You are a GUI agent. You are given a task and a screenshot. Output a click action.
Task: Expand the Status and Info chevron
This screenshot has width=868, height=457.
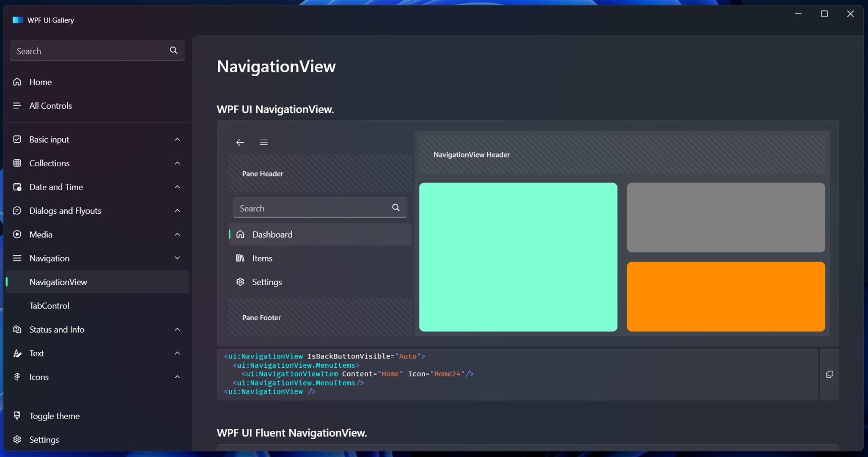[177, 329]
